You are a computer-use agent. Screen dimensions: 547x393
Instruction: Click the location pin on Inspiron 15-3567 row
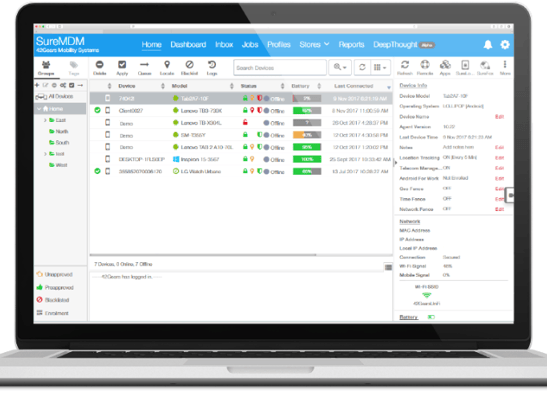click(x=252, y=159)
